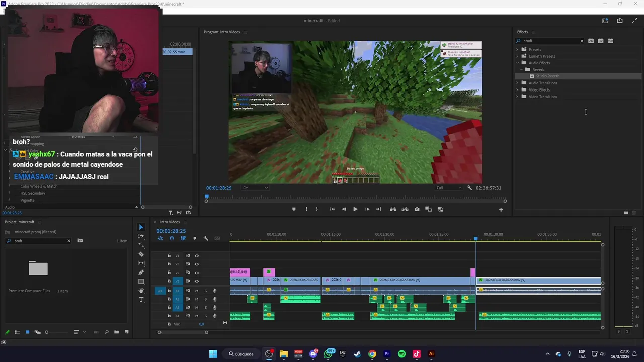Click Extract button in program monitor

(405, 209)
